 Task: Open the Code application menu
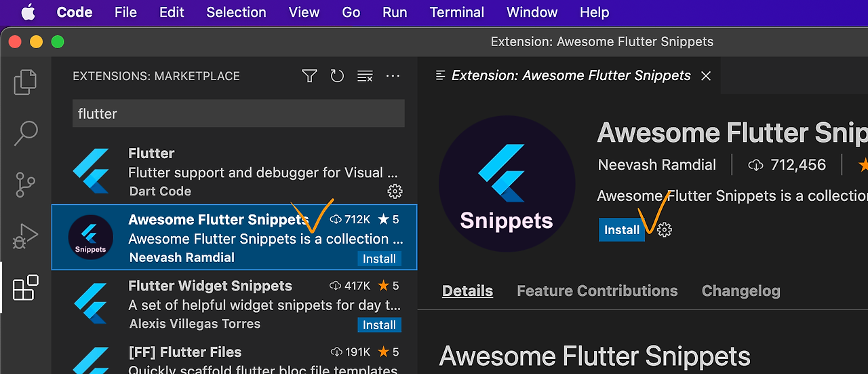click(75, 12)
